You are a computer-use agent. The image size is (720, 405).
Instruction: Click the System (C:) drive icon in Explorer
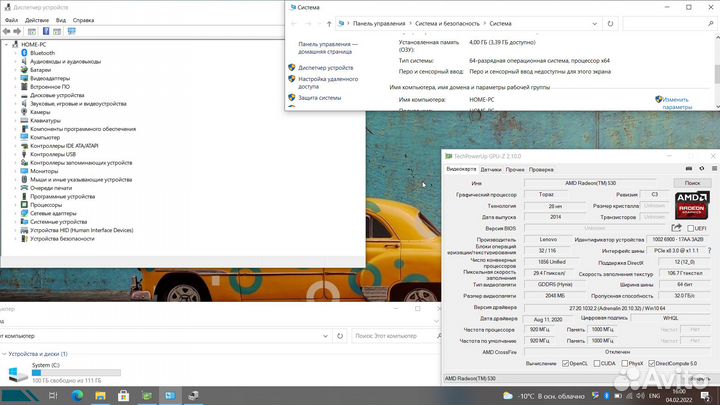pyautogui.click(x=18, y=373)
